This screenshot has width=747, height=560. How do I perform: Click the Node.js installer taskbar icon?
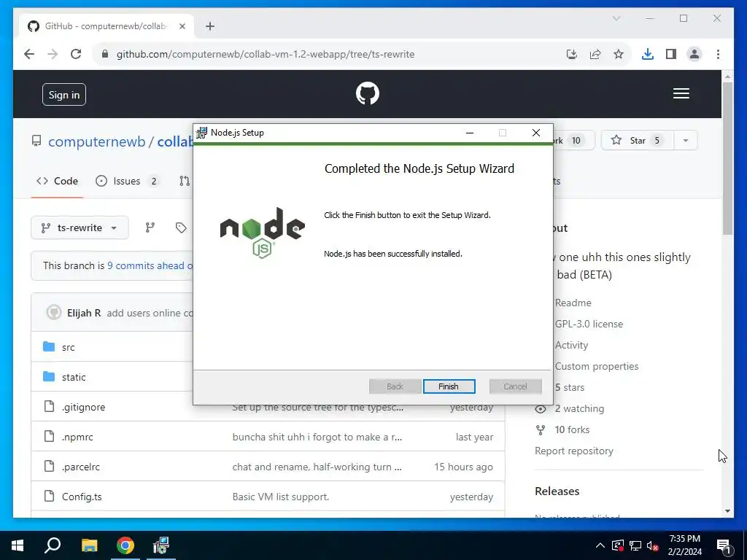point(161,545)
